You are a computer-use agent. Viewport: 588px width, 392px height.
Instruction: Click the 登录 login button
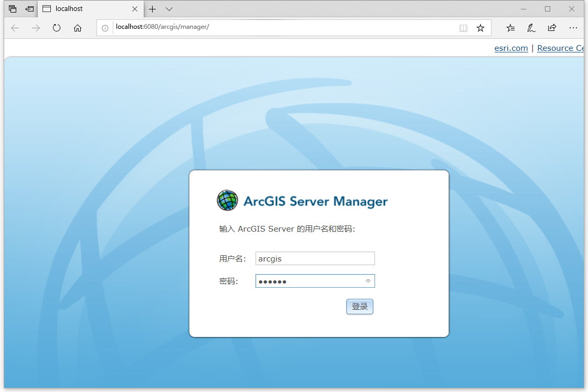pos(360,307)
